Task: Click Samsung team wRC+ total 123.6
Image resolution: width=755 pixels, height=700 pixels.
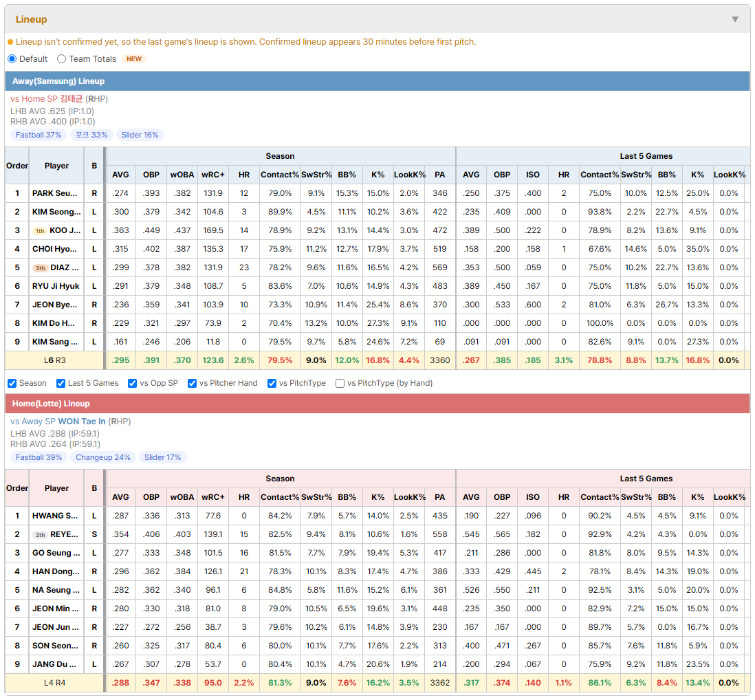Action: (x=213, y=360)
